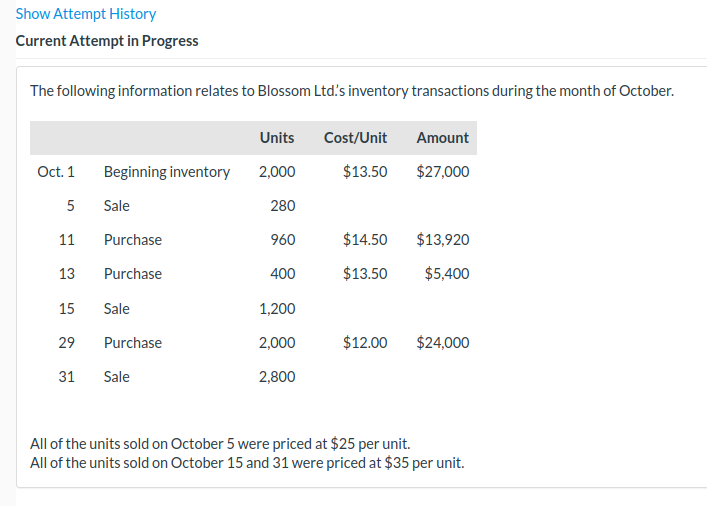Click the Current Attempt in Progress heading
The width and height of the screenshot is (707, 506).
click(107, 41)
